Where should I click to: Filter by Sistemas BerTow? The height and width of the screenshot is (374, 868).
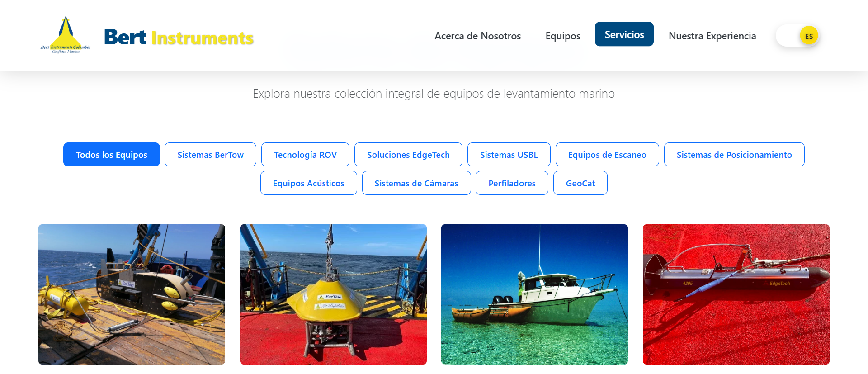[210, 155]
